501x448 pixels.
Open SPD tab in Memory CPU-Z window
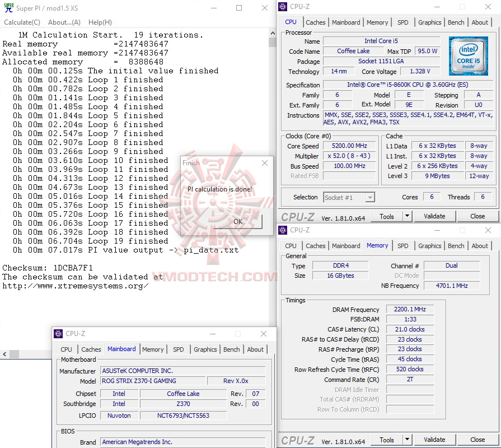click(x=402, y=246)
